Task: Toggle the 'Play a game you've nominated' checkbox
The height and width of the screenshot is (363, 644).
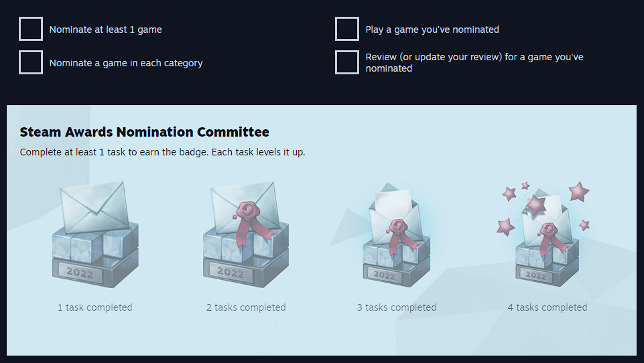Action: pyautogui.click(x=347, y=29)
